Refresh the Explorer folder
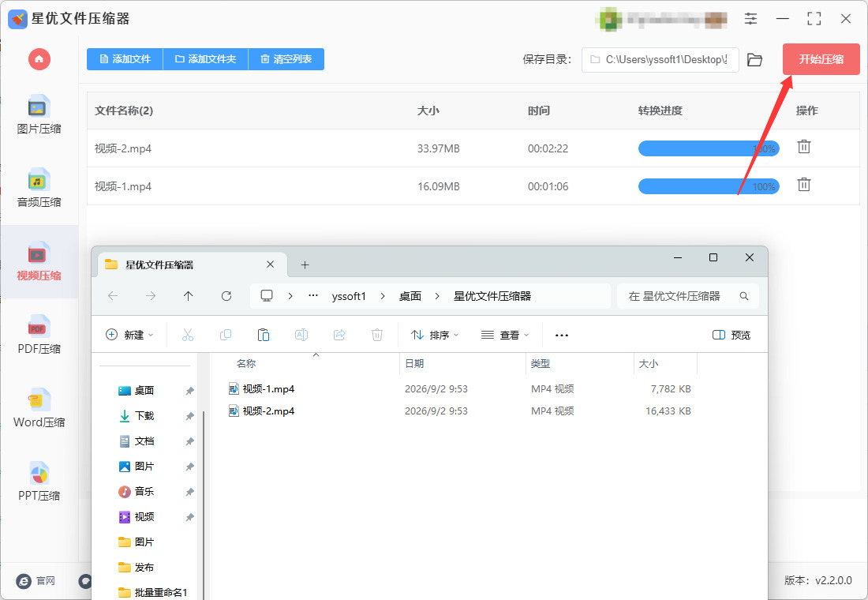The width and height of the screenshot is (868, 600). [x=226, y=296]
